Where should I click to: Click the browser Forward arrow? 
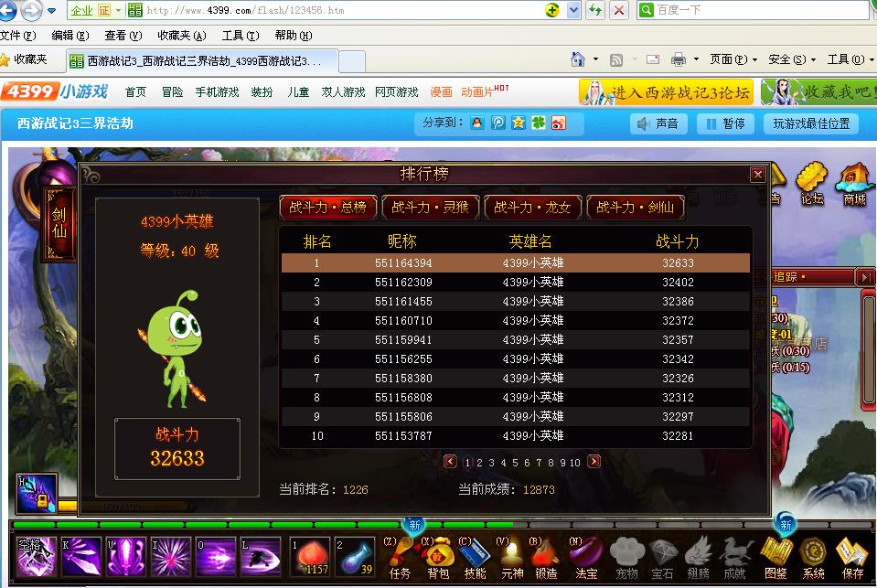[31, 10]
